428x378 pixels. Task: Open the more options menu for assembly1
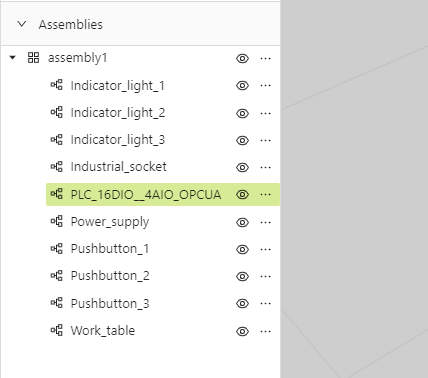coord(265,58)
